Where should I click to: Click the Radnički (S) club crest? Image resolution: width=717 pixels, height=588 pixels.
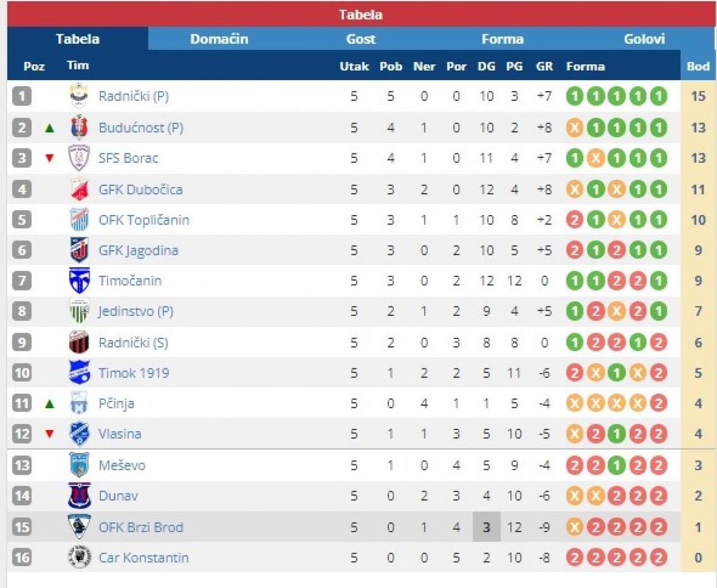(x=79, y=342)
